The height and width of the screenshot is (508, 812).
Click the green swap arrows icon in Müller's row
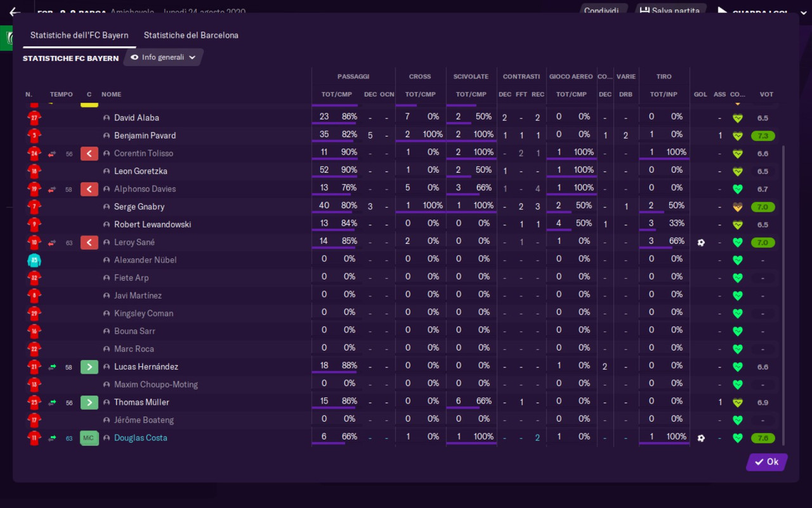coord(52,403)
